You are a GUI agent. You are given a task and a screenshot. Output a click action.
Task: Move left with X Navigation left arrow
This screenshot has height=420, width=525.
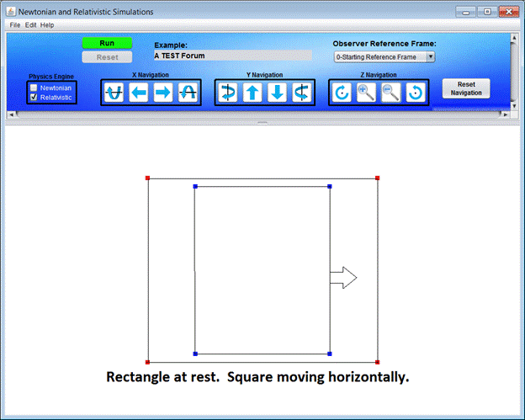(x=139, y=93)
